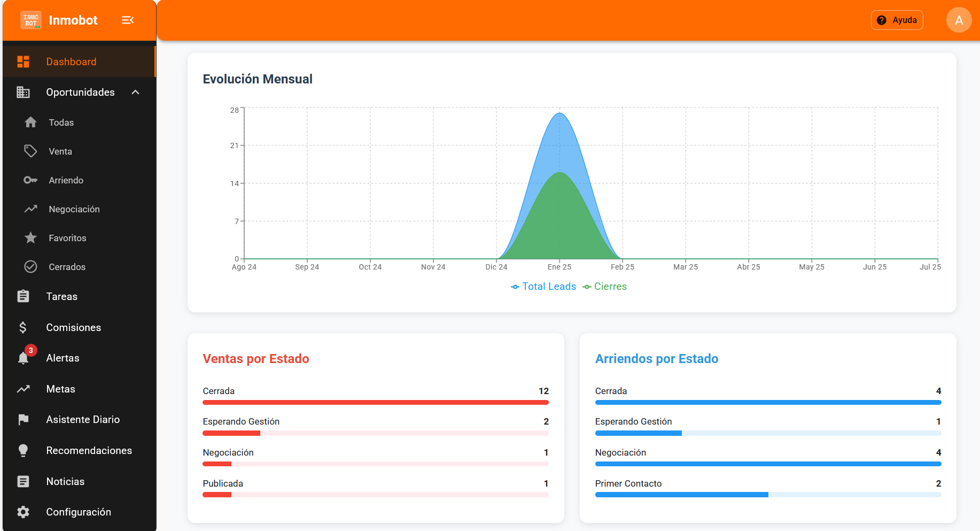The height and width of the screenshot is (531, 980).
Task: Click the Arriendos Primer Contacto progress bar
Action: tap(768, 495)
